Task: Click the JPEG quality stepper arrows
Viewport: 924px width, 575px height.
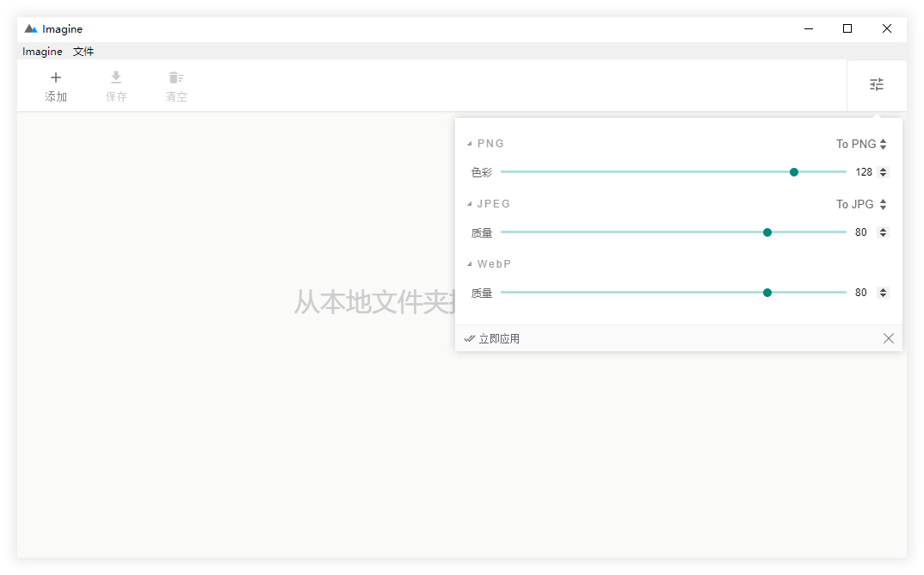Action: [x=883, y=232]
